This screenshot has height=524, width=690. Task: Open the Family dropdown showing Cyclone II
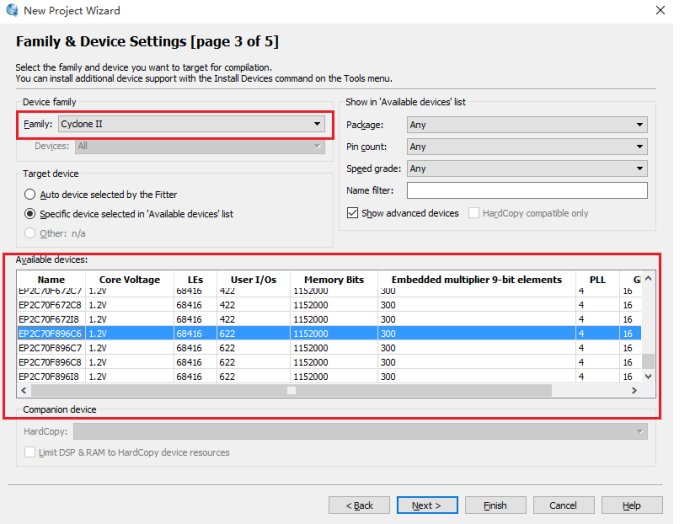[x=191, y=124]
